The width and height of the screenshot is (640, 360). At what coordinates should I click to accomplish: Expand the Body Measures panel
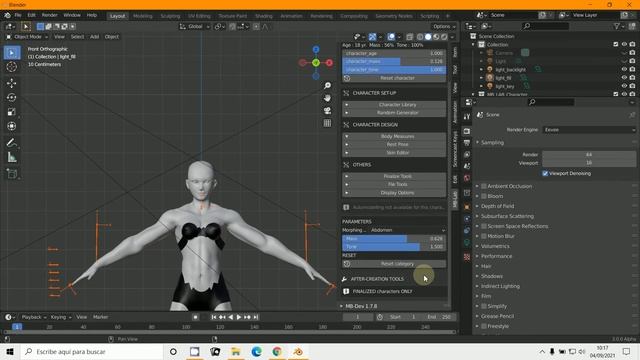click(x=394, y=136)
